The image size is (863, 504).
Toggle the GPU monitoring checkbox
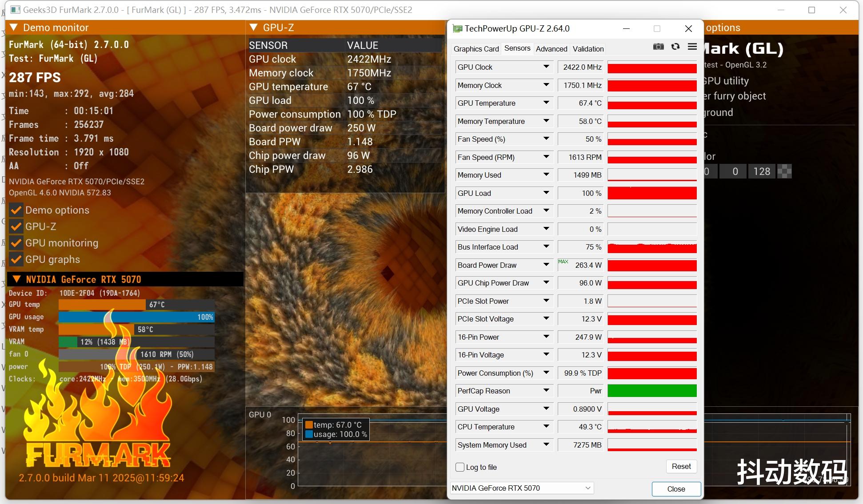click(x=16, y=243)
